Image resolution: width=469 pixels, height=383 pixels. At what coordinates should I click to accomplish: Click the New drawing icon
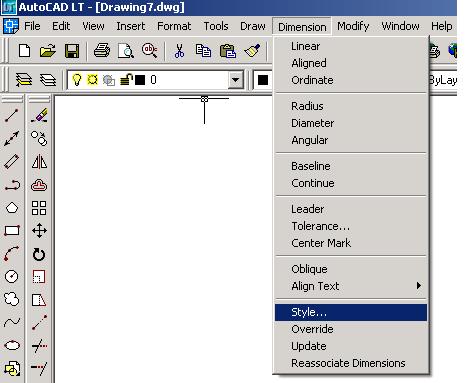pyautogui.click(x=24, y=51)
